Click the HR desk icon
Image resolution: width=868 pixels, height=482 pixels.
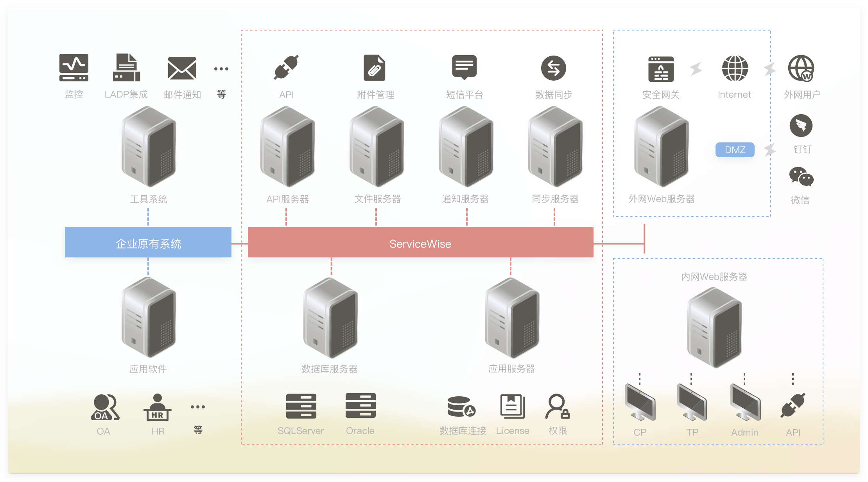(x=158, y=407)
